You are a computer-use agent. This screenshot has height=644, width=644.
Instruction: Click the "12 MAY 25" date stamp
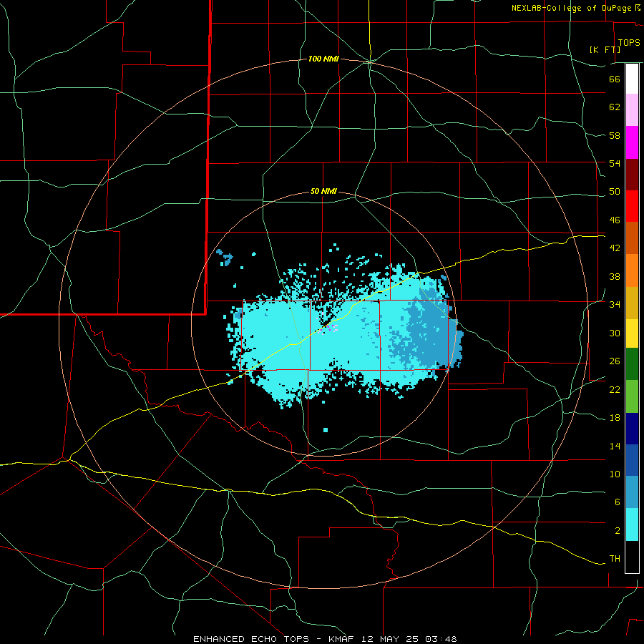[390, 639]
